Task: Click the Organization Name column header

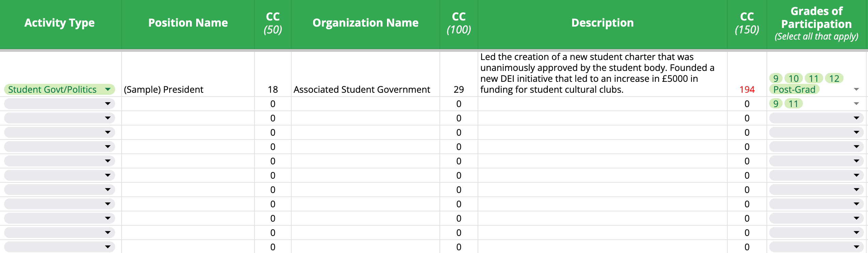Action: (x=366, y=23)
